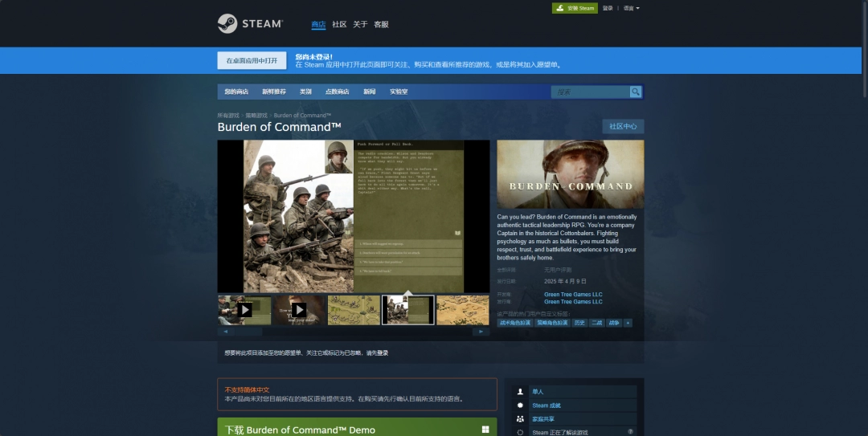Click the question mark help icon
Viewport: 868px width, 436px height.
point(630,432)
